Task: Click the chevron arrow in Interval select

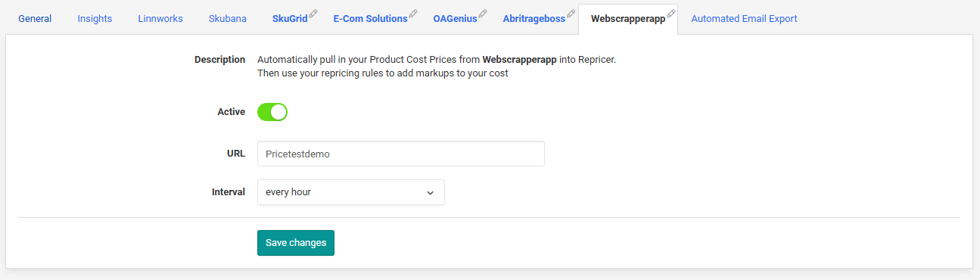Action: 430,193
